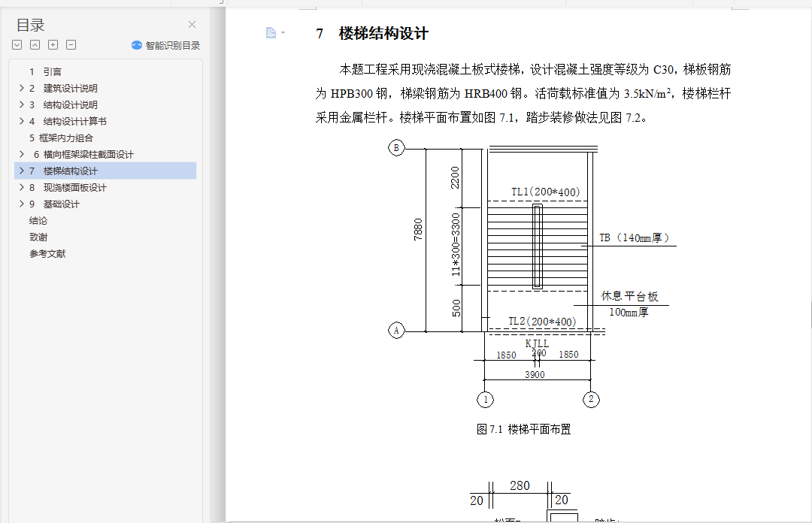Click the HPB300 text in the paragraph
This screenshot has height=523, width=812.
[x=352, y=94]
